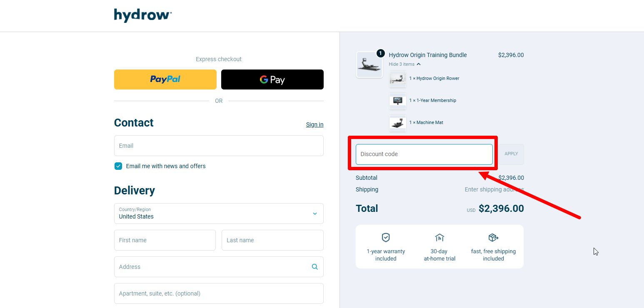This screenshot has width=644, height=308.
Task: Click the '1 × Machine Mat' text
Action: coord(426,122)
